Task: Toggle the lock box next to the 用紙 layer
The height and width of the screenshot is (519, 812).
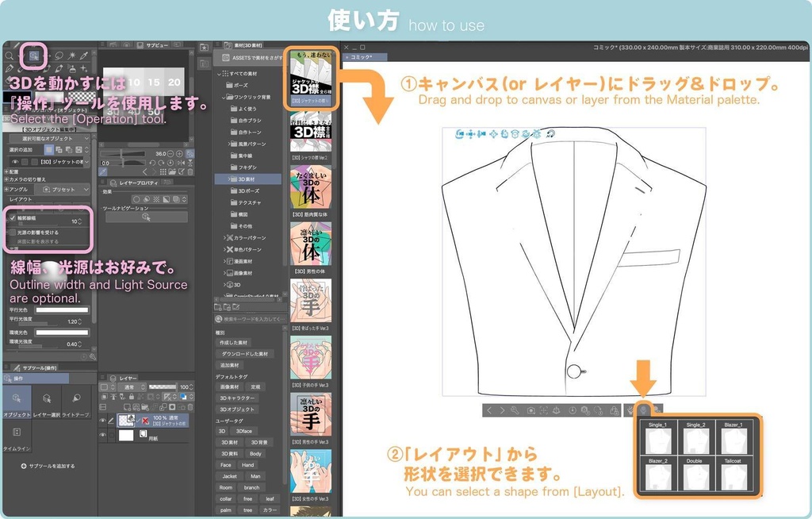Action: 111,435
